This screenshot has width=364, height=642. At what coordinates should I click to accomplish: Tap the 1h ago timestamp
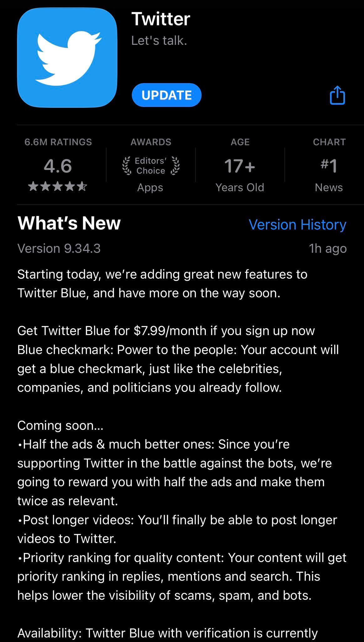coord(328,248)
